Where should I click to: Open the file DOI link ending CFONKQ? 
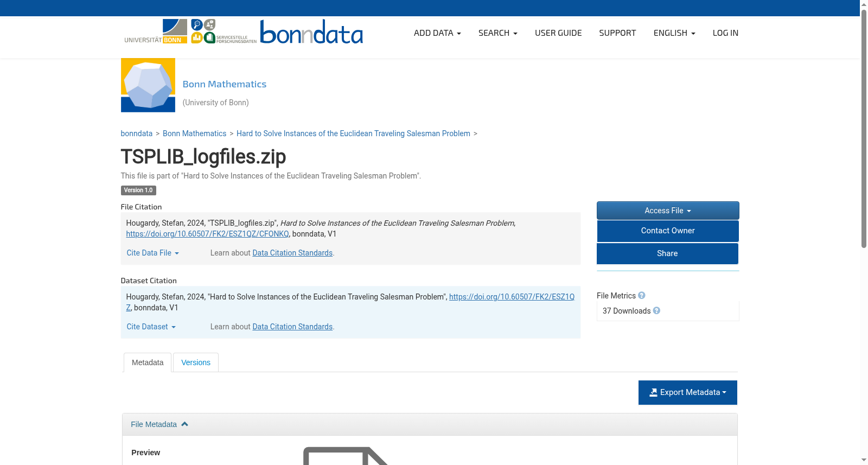pyautogui.click(x=208, y=234)
